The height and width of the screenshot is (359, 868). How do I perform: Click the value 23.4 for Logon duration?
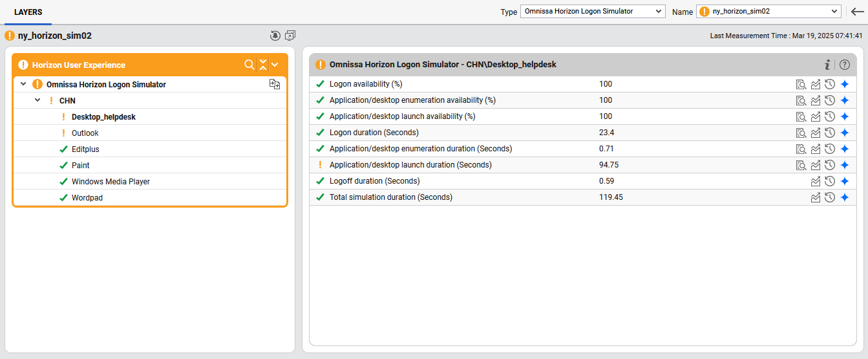pyautogui.click(x=607, y=133)
